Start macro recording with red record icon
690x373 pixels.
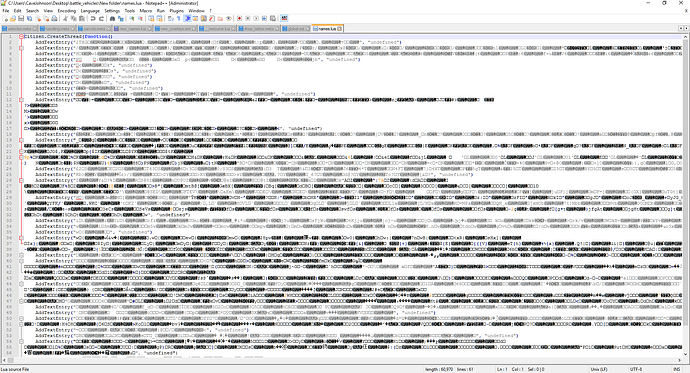(x=239, y=18)
